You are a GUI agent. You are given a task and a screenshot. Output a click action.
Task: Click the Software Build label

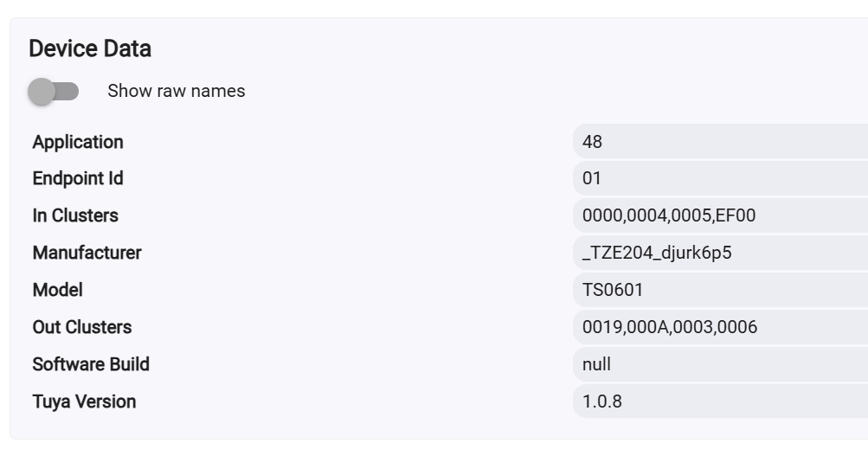91,364
